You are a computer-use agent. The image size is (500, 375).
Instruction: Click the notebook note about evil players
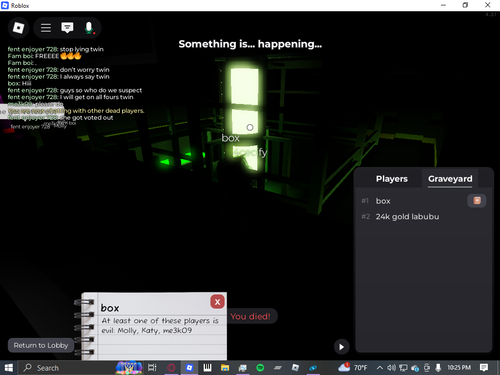pos(160,325)
